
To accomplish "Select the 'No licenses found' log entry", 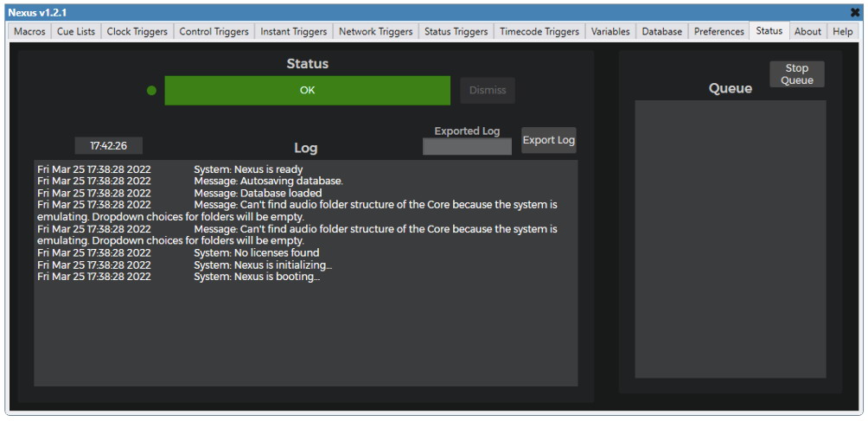I will [178, 252].
